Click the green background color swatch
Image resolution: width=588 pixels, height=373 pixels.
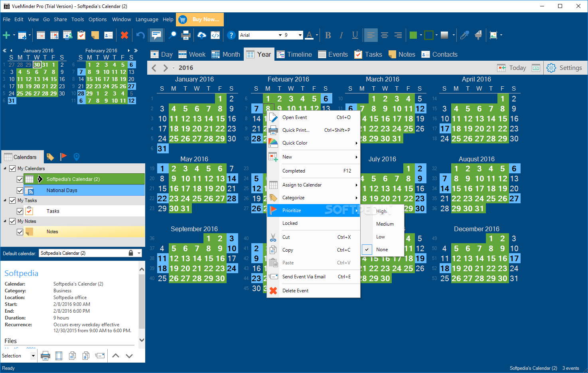pos(413,35)
